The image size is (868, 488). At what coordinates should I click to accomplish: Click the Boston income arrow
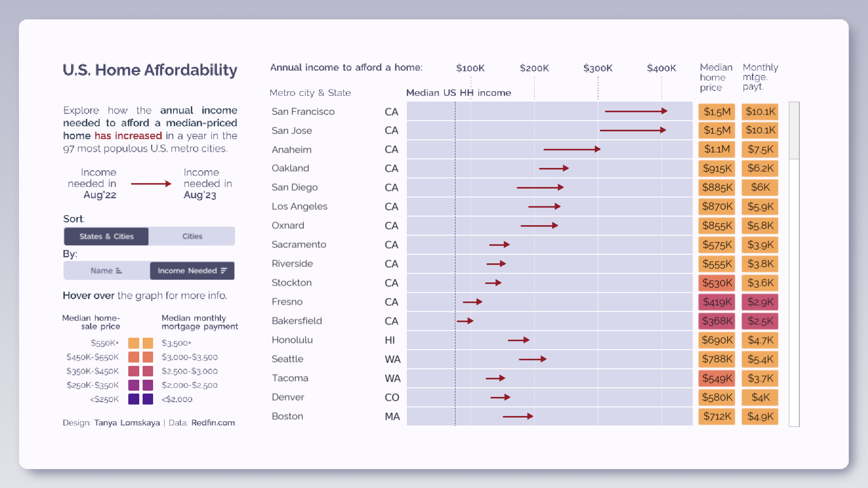click(x=518, y=416)
